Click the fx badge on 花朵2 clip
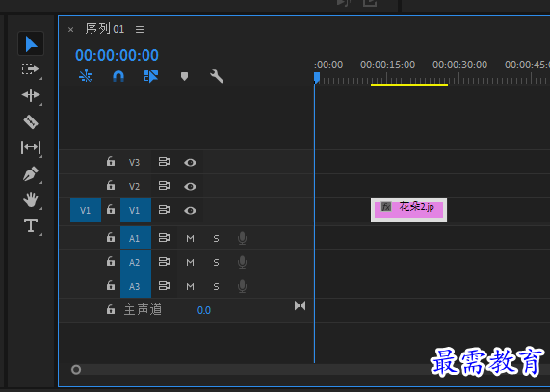 coord(386,206)
